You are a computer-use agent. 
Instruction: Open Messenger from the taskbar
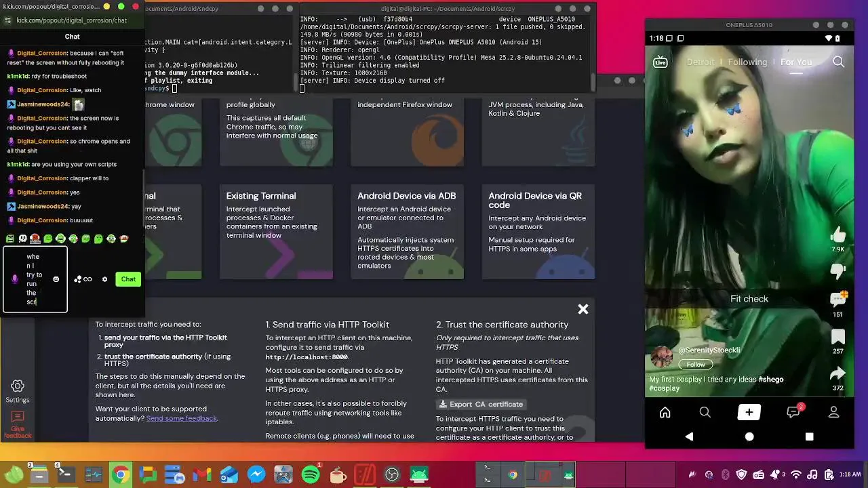(256, 475)
